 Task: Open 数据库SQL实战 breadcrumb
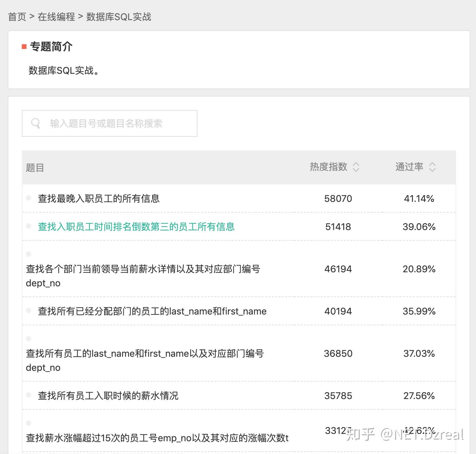click(x=119, y=17)
